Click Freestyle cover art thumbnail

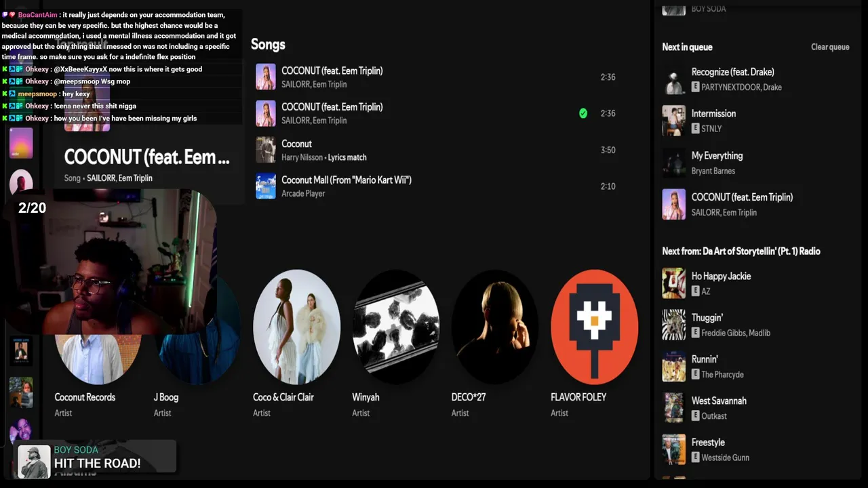pos(674,449)
